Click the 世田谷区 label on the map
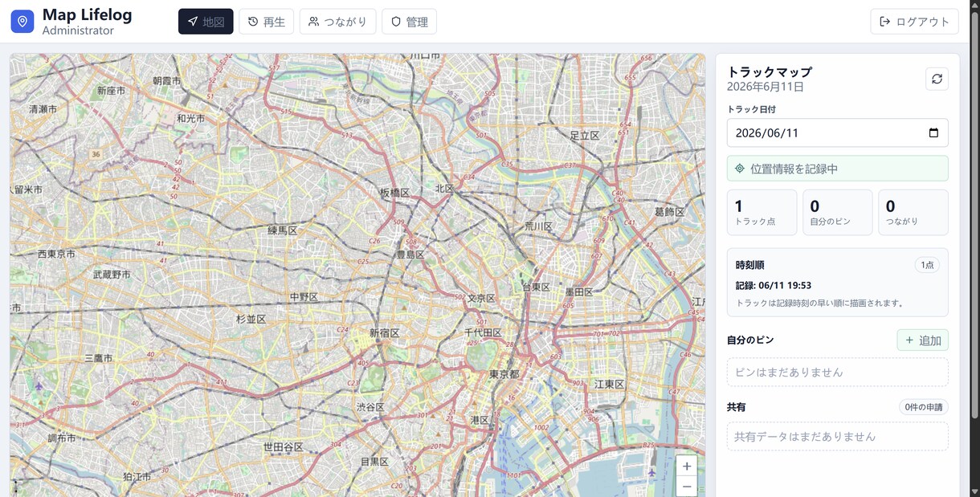This screenshot has width=980, height=497. click(x=284, y=446)
